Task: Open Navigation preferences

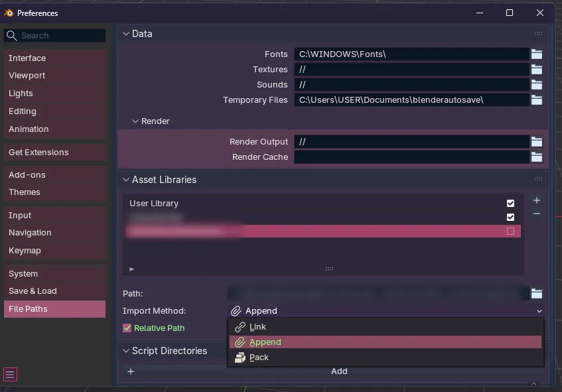Action: (54, 233)
